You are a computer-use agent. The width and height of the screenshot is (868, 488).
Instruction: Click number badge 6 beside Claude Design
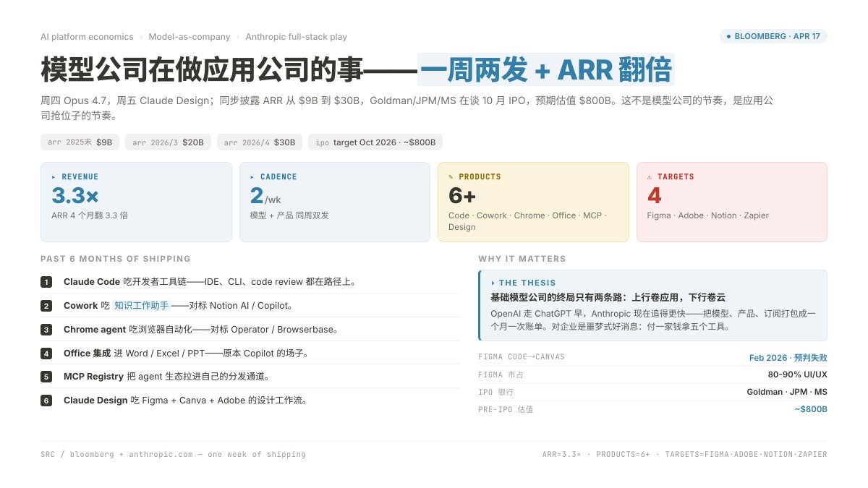point(46,401)
